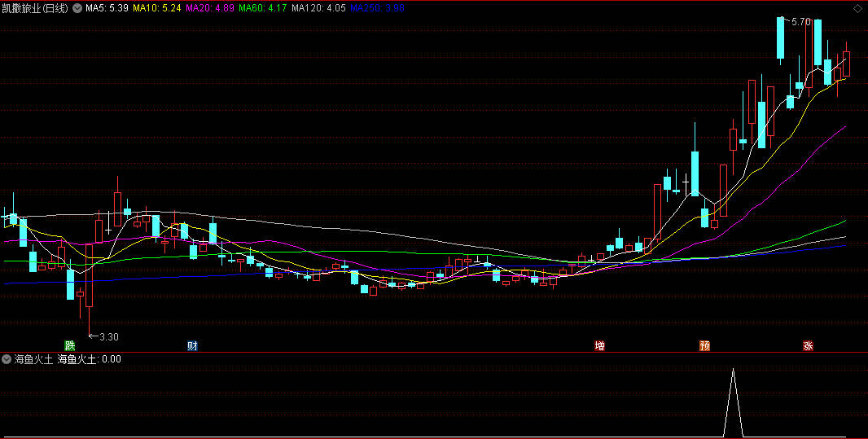Select the 凯撒旅业(日线) chart title
Image resolution: width=868 pixels, height=439 pixels.
point(36,8)
